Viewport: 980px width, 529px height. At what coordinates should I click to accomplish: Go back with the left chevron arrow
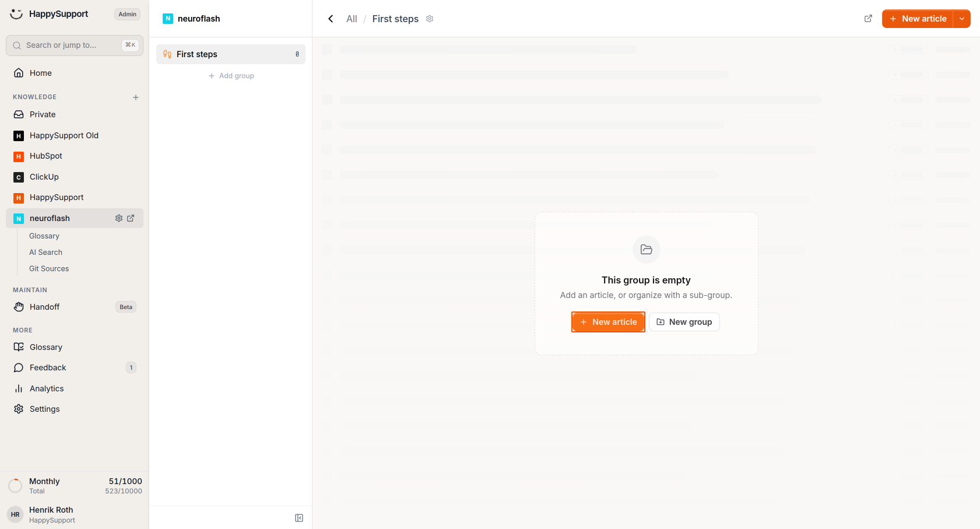pos(331,19)
